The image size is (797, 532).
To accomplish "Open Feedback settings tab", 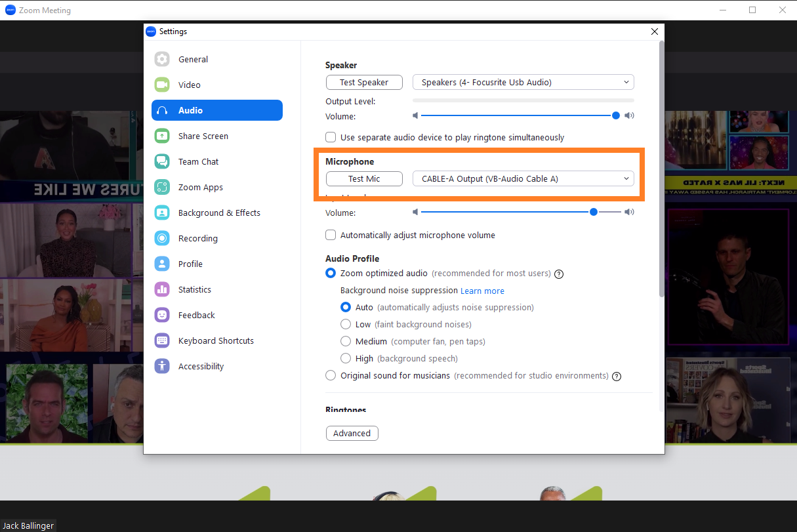I will pyautogui.click(x=217, y=315).
